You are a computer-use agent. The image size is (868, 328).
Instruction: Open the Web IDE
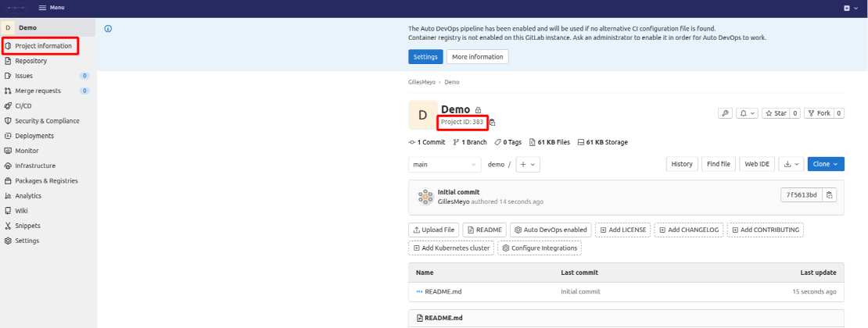click(x=757, y=164)
